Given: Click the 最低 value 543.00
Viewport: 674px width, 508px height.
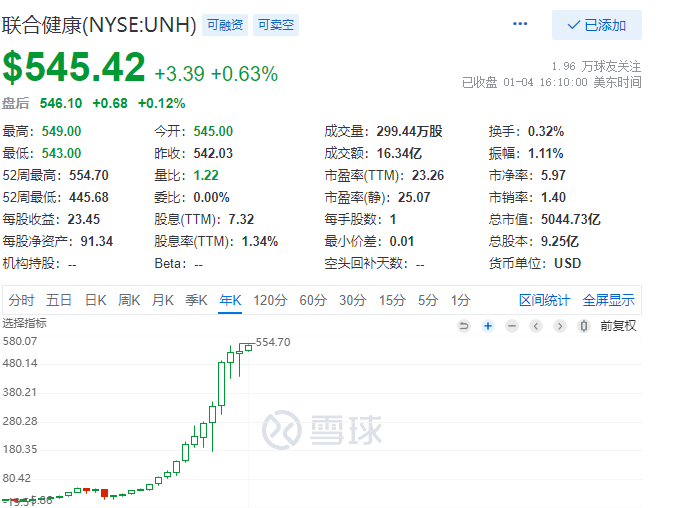Looking at the screenshot, I should (x=61, y=153).
